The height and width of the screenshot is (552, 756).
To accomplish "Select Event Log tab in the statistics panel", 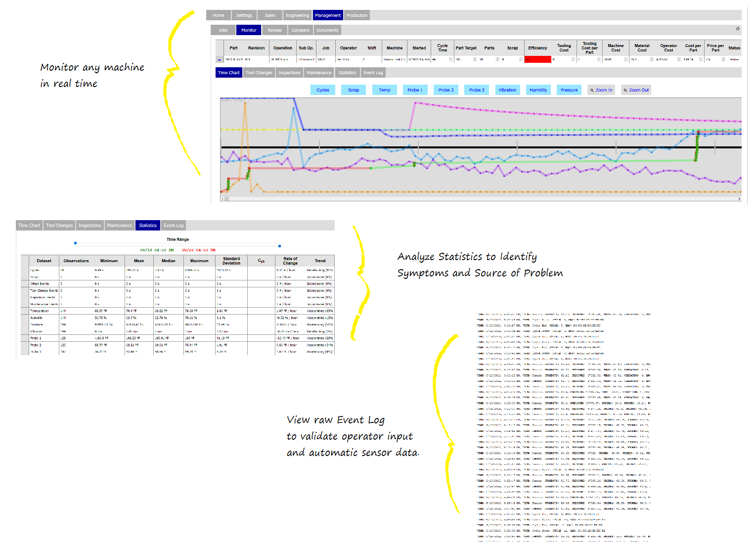I will coord(174,226).
